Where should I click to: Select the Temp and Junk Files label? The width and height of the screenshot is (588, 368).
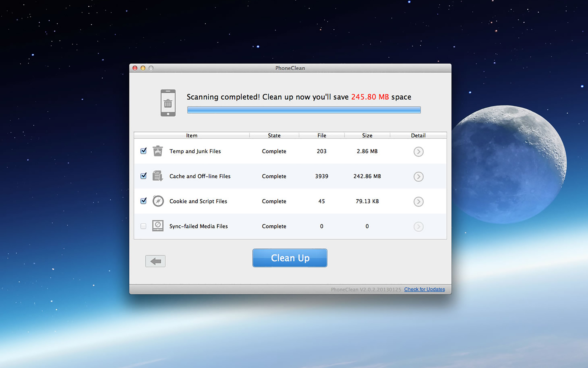coord(195,151)
